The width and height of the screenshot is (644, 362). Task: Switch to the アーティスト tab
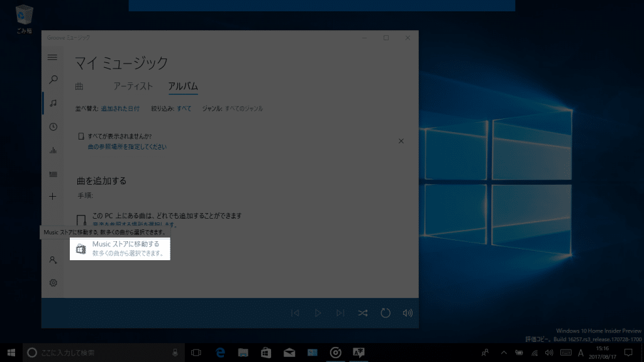[x=133, y=86]
